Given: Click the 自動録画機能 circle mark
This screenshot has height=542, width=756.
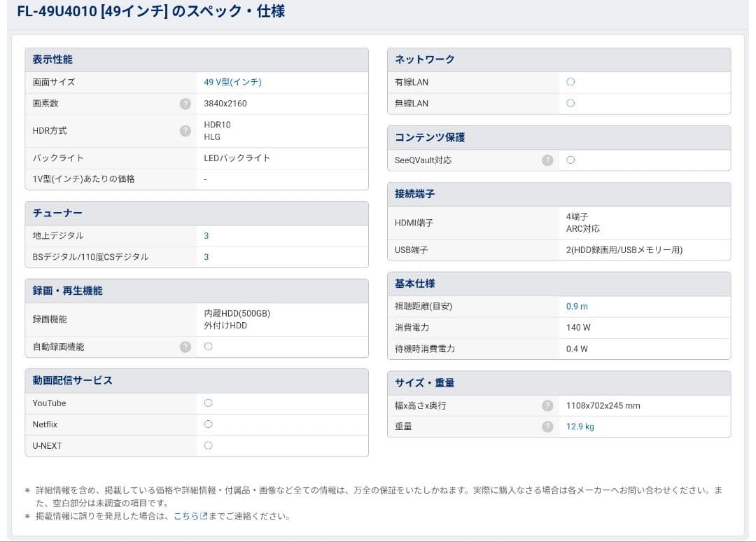Looking at the screenshot, I should pos(208,346).
